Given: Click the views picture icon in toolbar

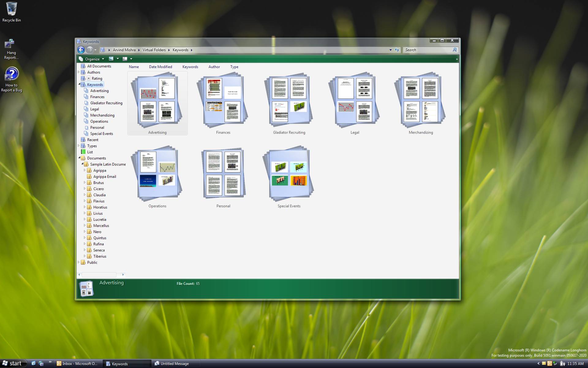Looking at the screenshot, I should [x=111, y=59].
